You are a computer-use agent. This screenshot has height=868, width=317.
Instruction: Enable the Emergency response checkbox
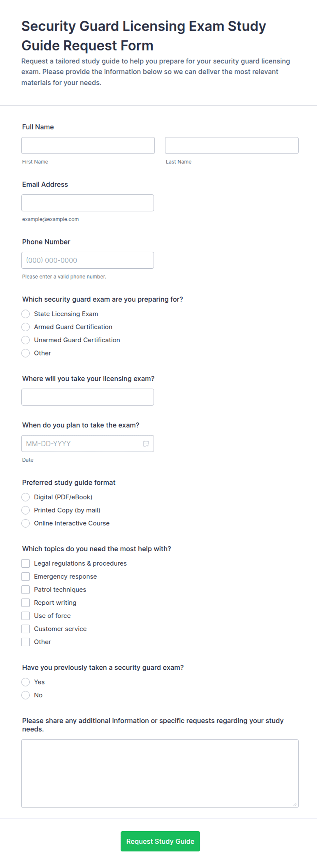(26, 576)
